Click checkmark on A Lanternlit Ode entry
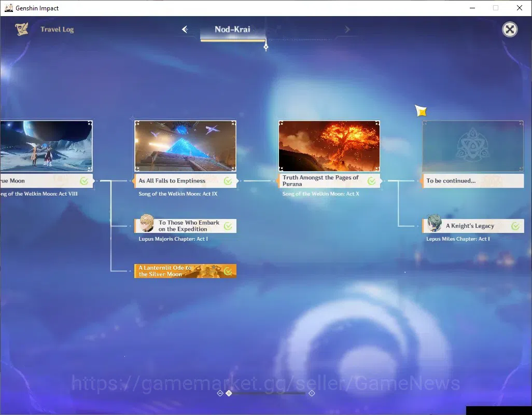 (228, 271)
